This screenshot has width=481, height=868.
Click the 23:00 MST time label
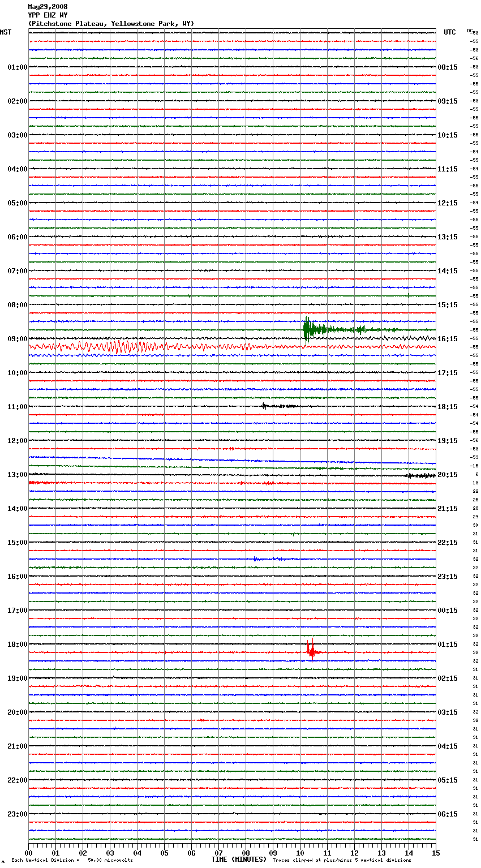[x=17, y=814]
